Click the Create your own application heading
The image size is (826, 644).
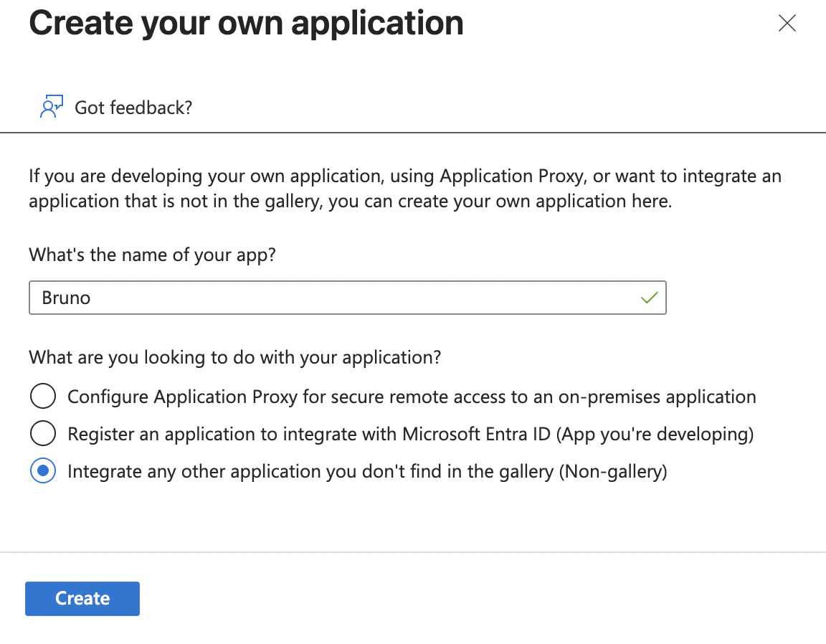245,23
